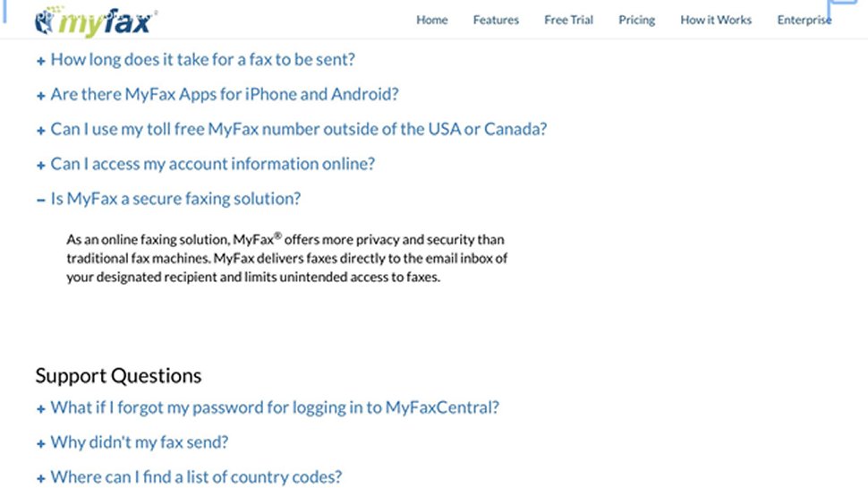Open the Home menu item
Screen dimensions: 868x488
pyautogui.click(x=432, y=20)
